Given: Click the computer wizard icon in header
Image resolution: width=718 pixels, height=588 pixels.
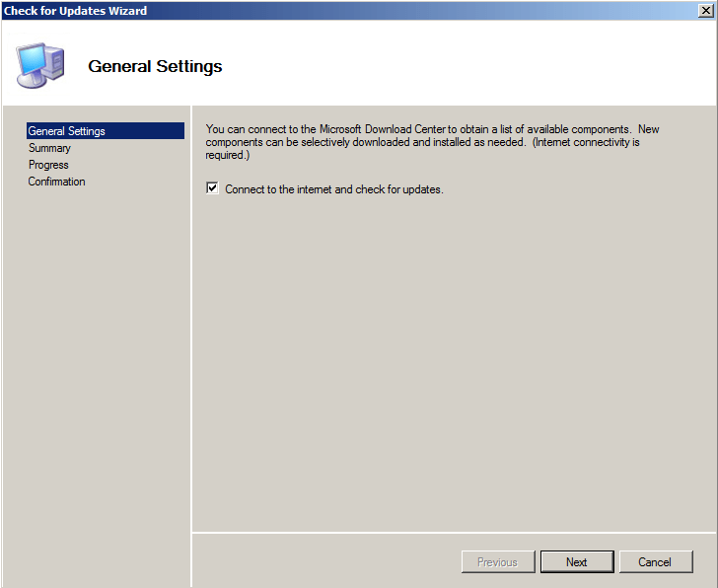Looking at the screenshot, I should point(41,65).
